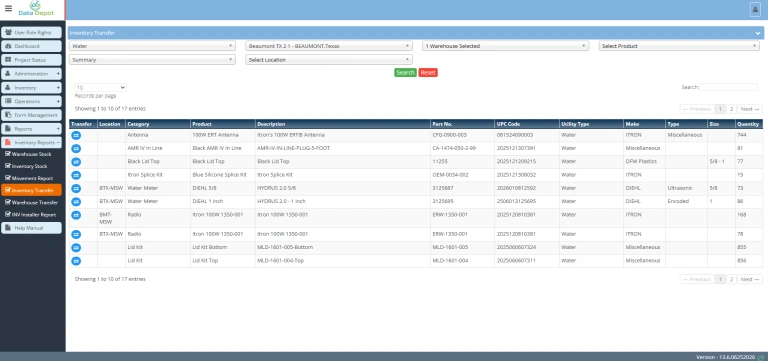The height and width of the screenshot is (361, 768).
Task: Open the Select Product dropdown
Action: [x=679, y=46]
